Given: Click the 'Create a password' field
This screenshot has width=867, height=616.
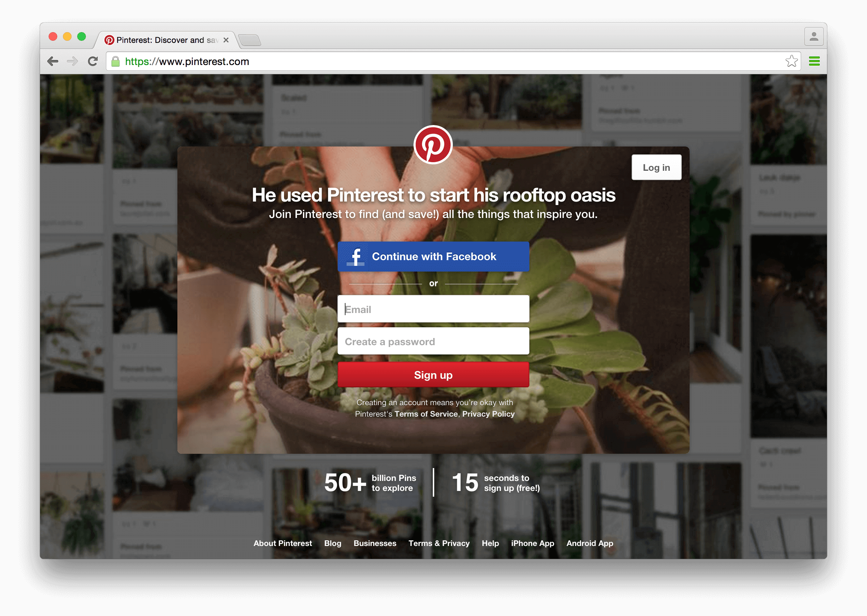Looking at the screenshot, I should [434, 341].
